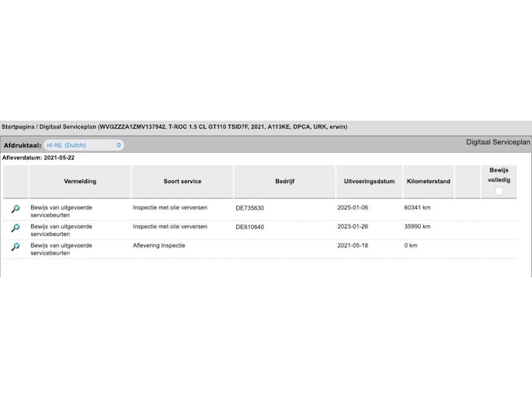Click the Soort service column header
This screenshot has height=398, width=532.
[182, 182]
